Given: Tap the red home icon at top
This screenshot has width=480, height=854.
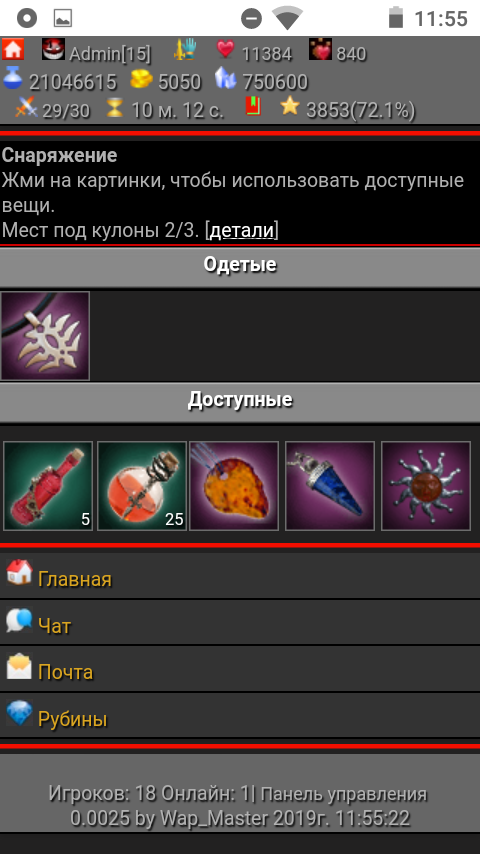Looking at the screenshot, I should point(13,49).
